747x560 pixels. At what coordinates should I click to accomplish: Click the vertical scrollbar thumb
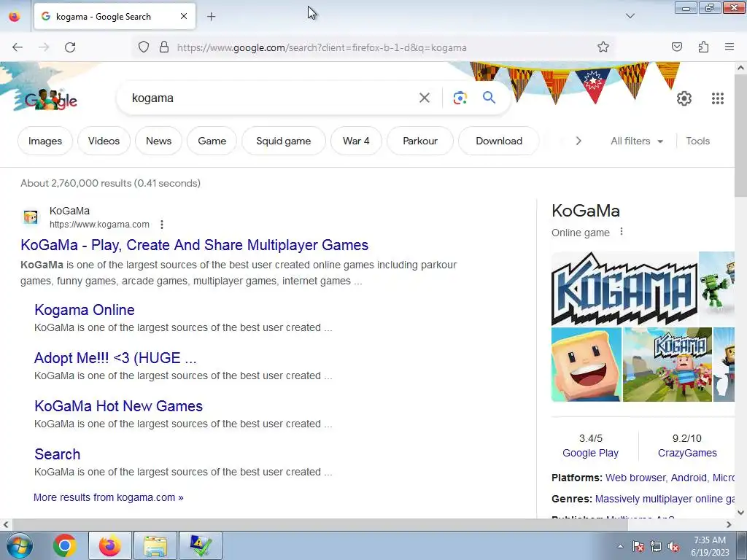(x=740, y=136)
